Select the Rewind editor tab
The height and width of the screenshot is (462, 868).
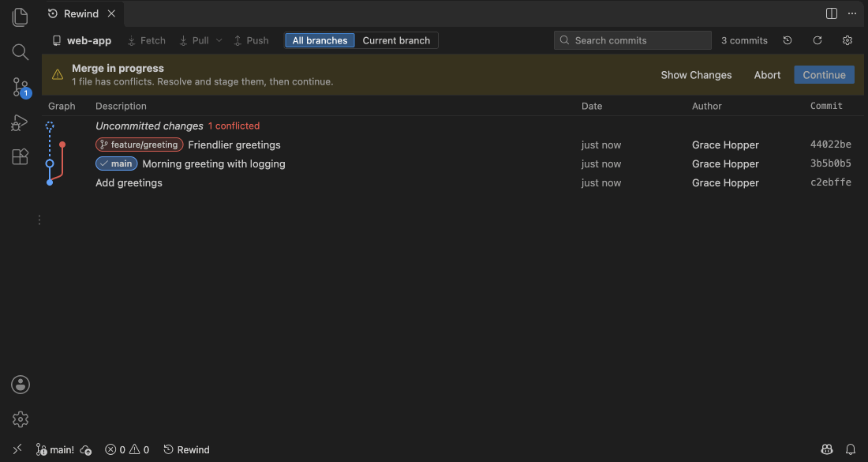point(82,13)
